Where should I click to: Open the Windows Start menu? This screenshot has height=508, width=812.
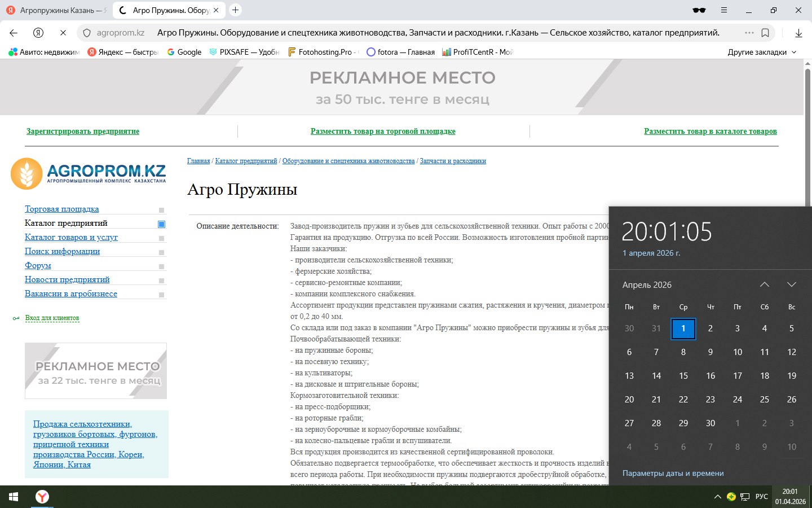click(x=14, y=497)
